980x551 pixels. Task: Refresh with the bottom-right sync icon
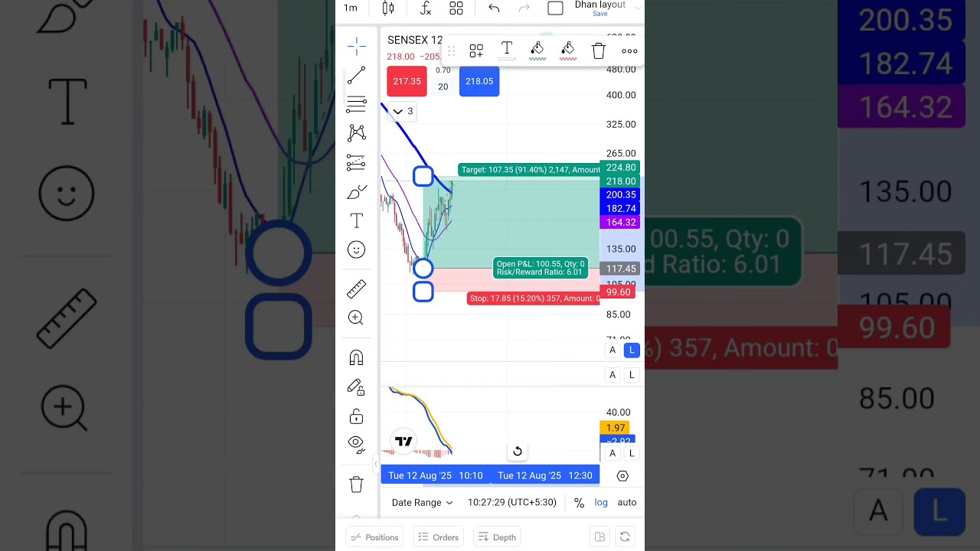625,537
